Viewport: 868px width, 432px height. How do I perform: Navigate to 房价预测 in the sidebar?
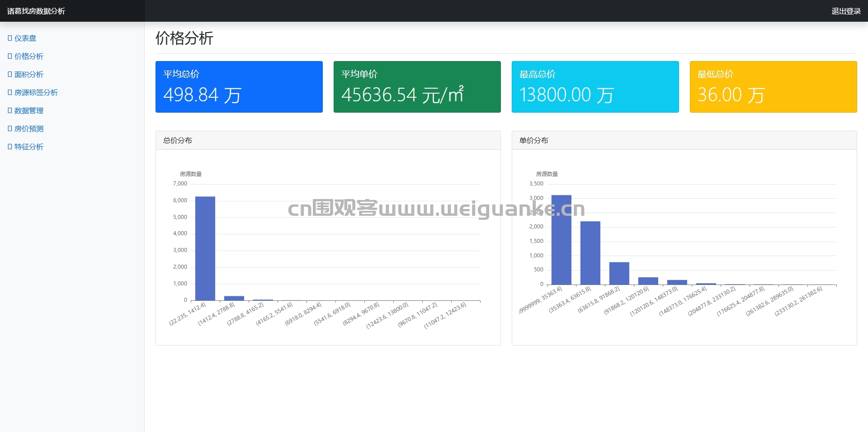pyautogui.click(x=26, y=129)
